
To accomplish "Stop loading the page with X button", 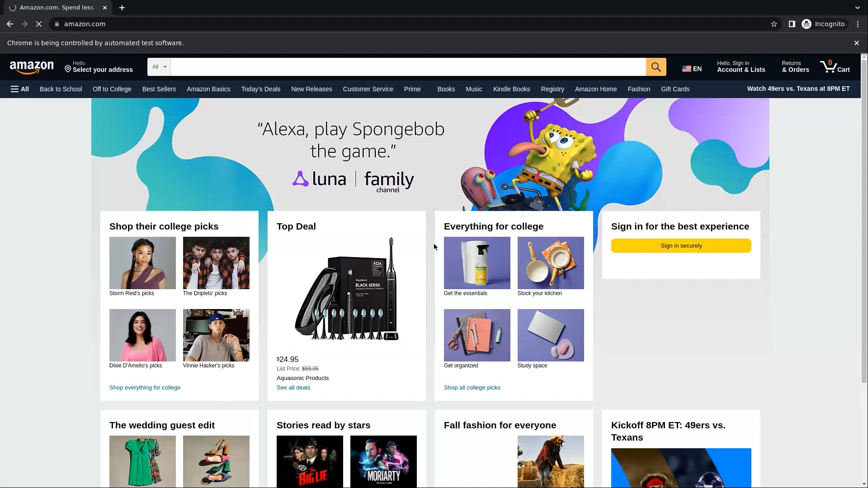I will coord(39,24).
